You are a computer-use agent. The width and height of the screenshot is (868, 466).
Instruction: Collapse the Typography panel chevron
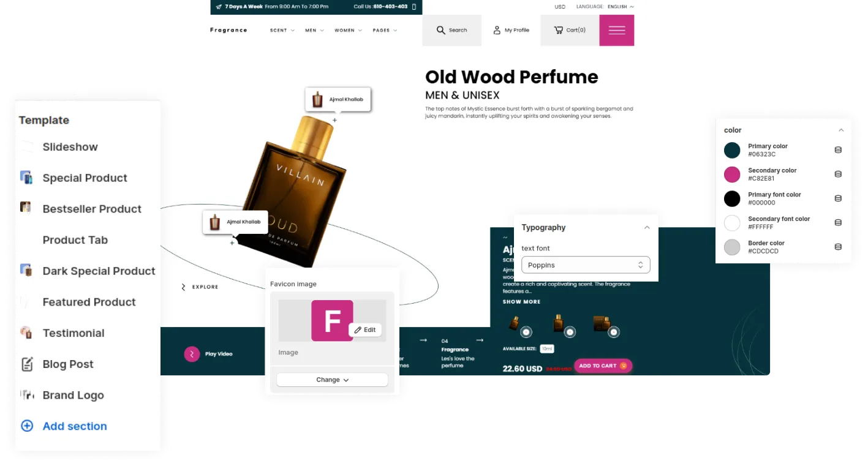click(647, 227)
